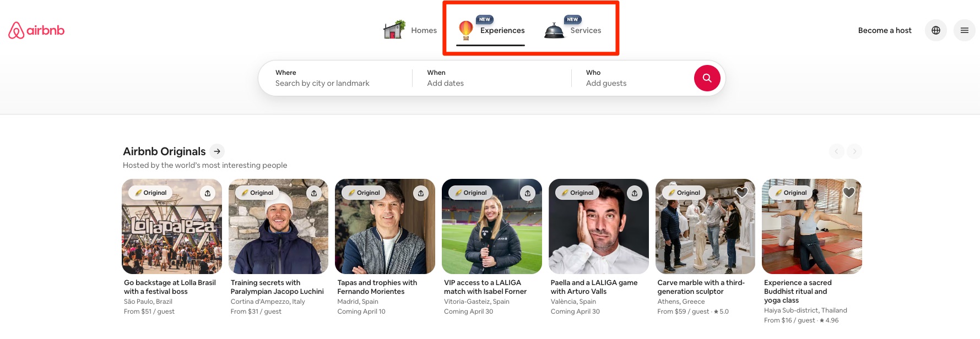Click From $31 / guest price
Viewport: 980px width, 339px height.
256,311
